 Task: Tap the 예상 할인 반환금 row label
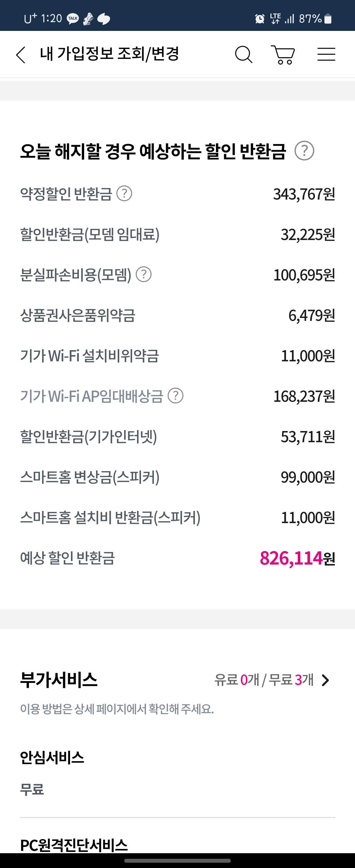pos(67,558)
